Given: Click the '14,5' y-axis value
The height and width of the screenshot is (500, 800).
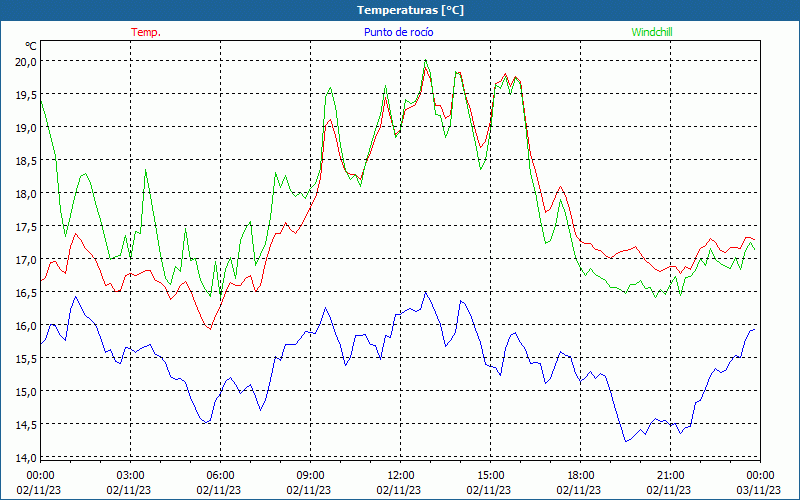Looking at the screenshot, I should [27, 424].
